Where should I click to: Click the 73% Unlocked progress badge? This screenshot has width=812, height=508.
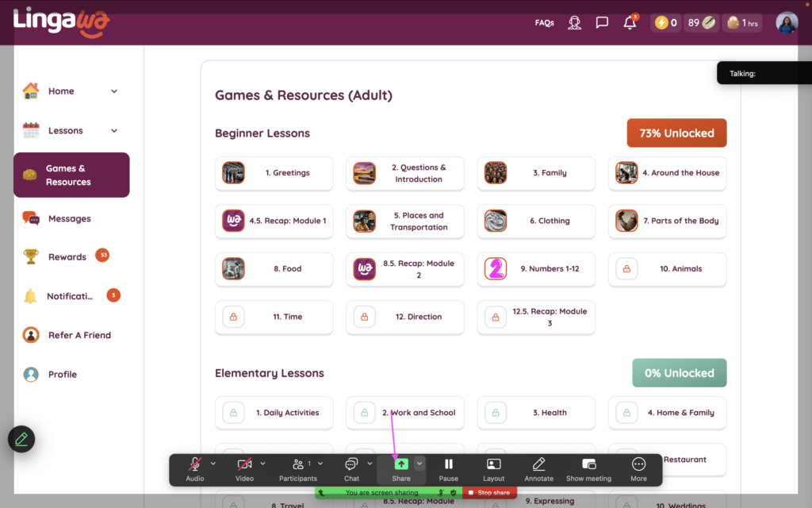click(676, 133)
